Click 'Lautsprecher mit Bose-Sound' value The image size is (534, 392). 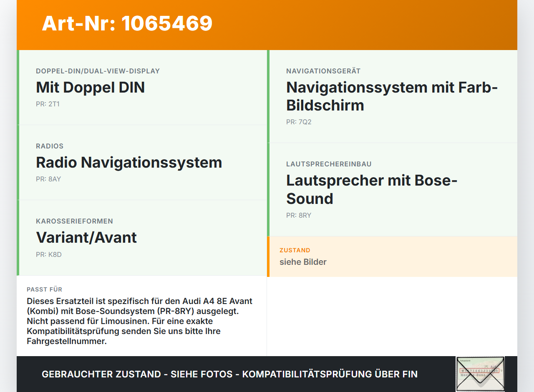372,189
